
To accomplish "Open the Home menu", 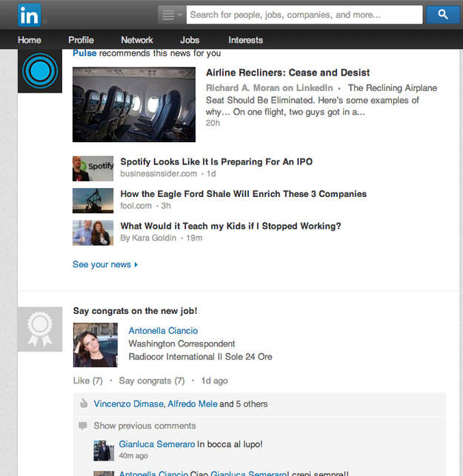I will (x=29, y=40).
